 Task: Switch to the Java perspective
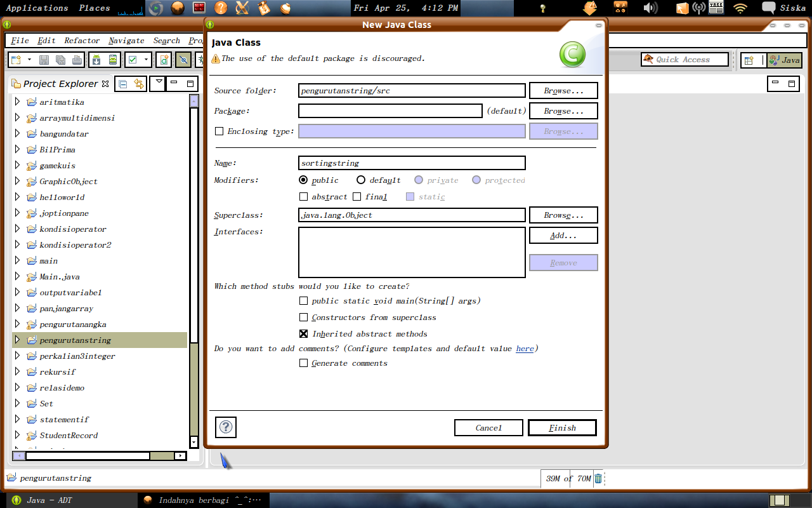point(785,61)
